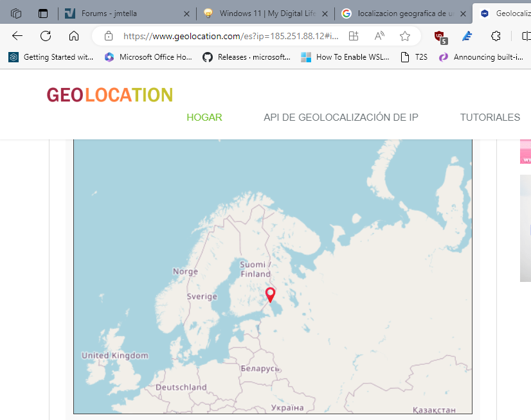The image size is (531, 420).
Task: Open the HOGAR navigation menu item
Action: point(204,118)
